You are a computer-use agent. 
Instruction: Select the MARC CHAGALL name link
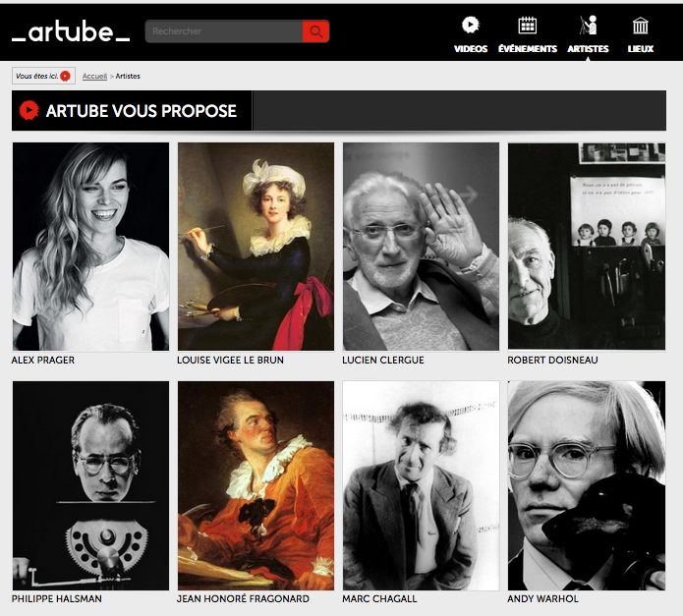379,598
